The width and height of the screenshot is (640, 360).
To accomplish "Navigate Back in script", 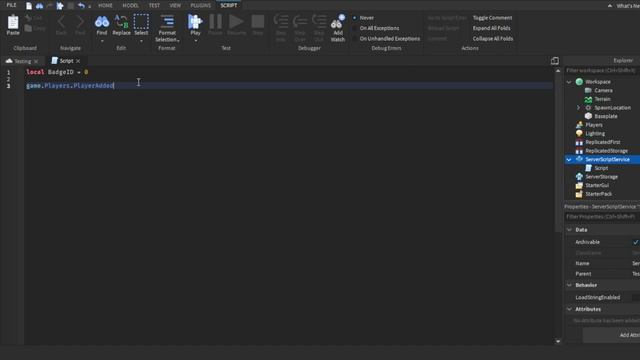I will (x=61, y=21).
